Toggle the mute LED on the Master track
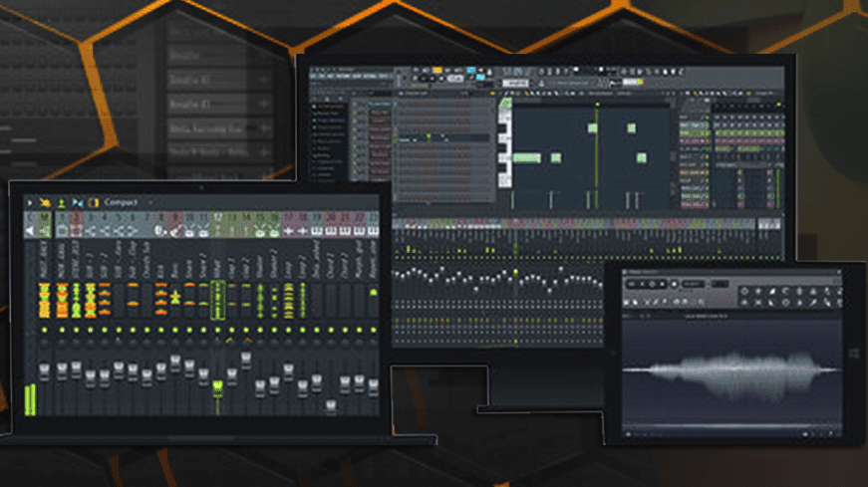The height and width of the screenshot is (487, 868). click(45, 330)
